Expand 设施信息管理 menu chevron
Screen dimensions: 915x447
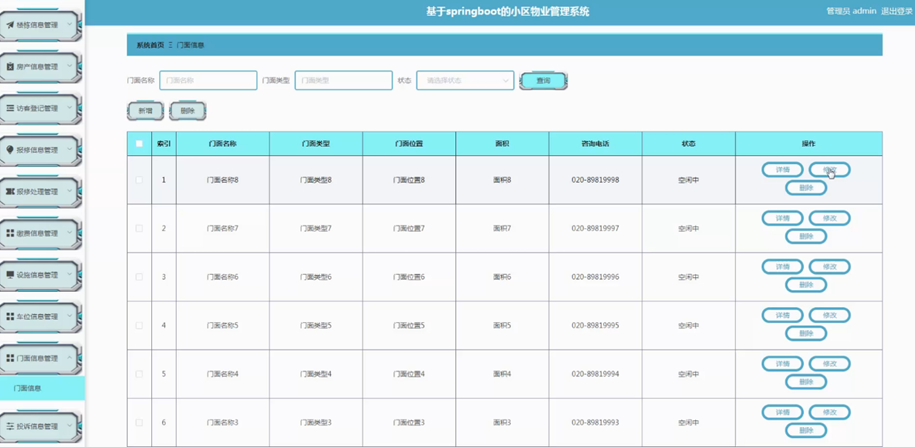pos(69,274)
